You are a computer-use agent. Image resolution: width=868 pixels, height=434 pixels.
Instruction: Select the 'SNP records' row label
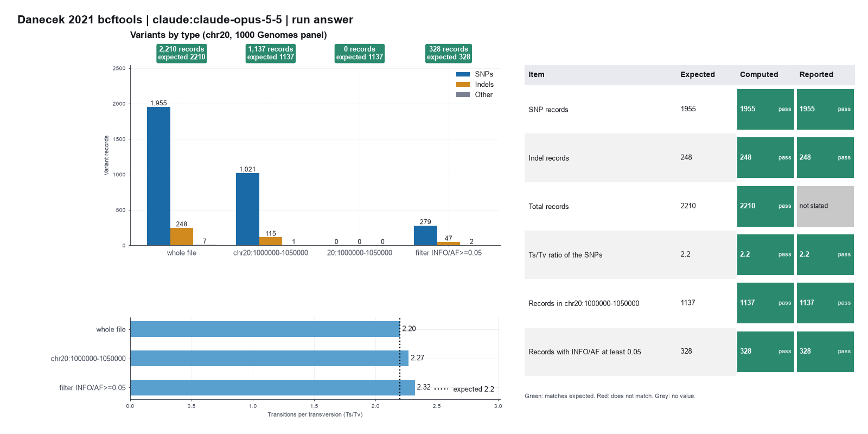point(548,110)
